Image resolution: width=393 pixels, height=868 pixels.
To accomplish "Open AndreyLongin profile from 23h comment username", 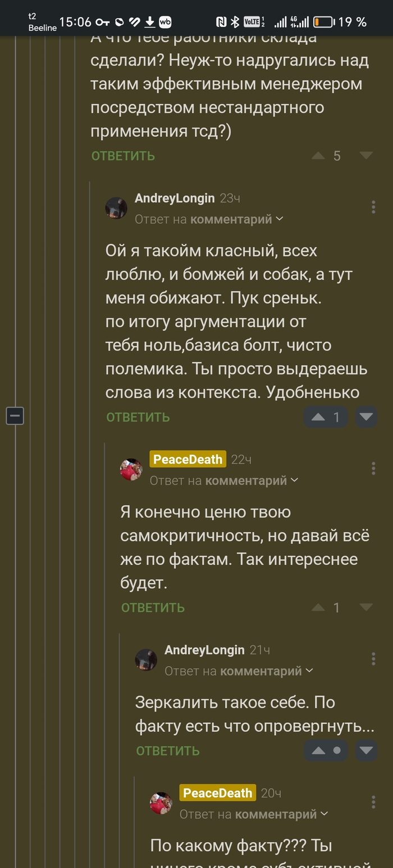I will coord(175,198).
